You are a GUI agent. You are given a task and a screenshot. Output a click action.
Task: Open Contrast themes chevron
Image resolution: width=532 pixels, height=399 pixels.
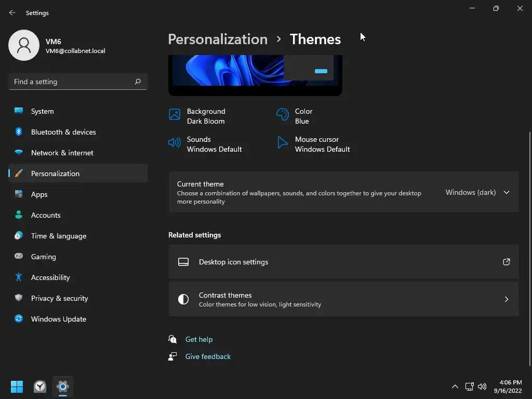[506, 299]
